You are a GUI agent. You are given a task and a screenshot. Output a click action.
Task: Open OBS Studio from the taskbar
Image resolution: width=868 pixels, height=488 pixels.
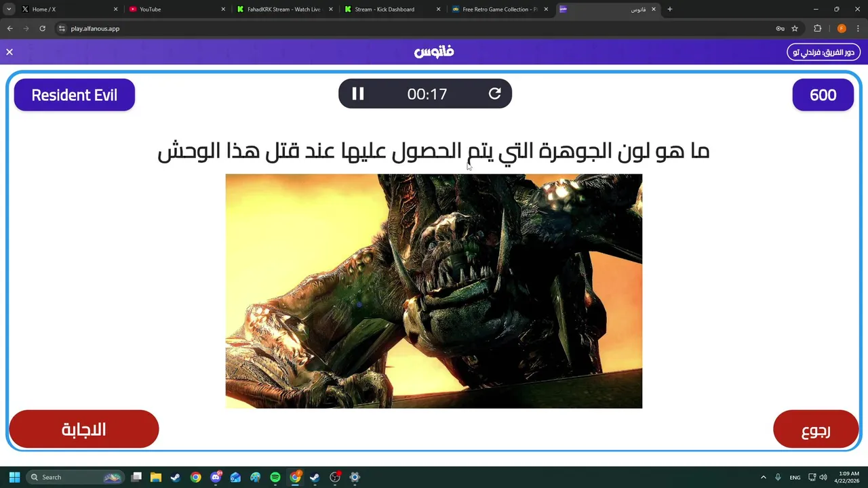click(335, 477)
